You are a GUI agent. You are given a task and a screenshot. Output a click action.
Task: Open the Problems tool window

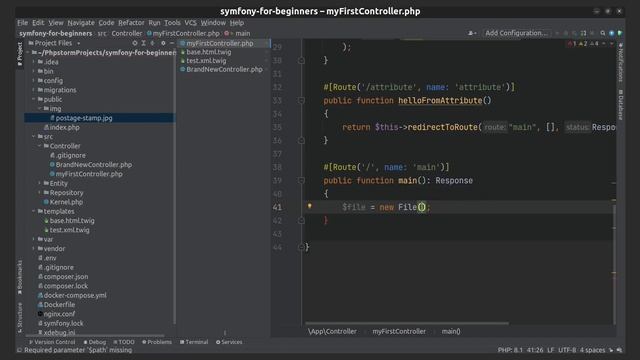[x=157, y=342]
